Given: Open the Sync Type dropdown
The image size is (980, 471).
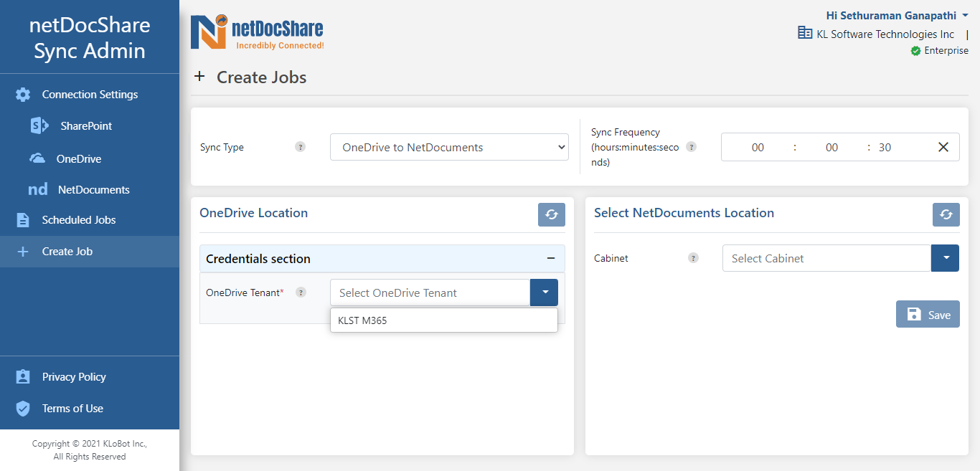Looking at the screenshot, I should point(449,147).
